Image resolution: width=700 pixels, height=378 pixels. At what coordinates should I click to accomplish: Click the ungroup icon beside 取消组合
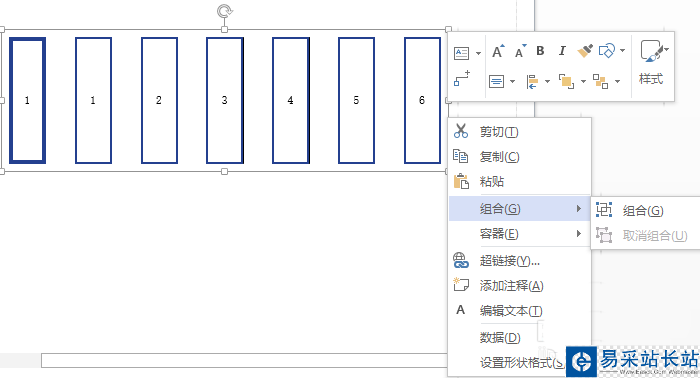pos(604,235)
